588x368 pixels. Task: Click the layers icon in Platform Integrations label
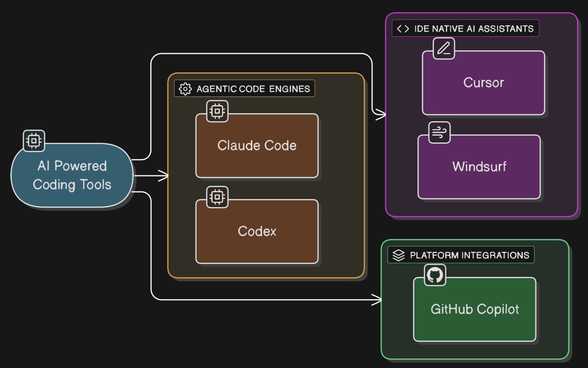pyautogui.click(x=398, y=255)
